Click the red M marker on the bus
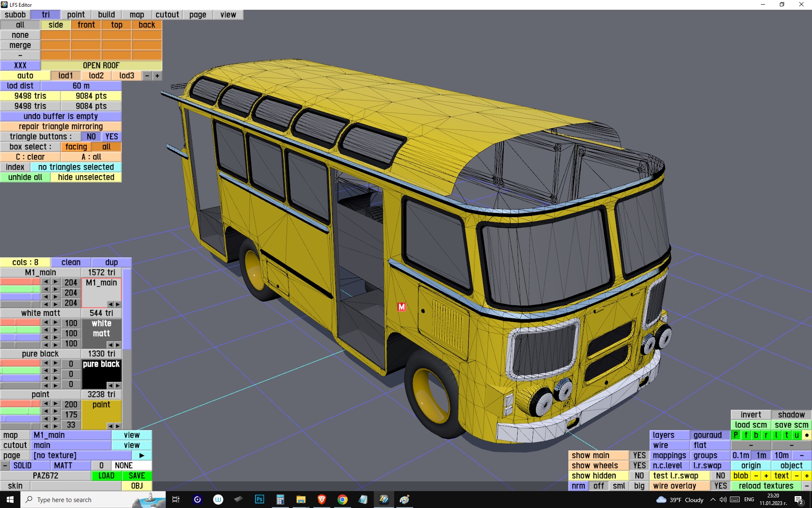 401,307
